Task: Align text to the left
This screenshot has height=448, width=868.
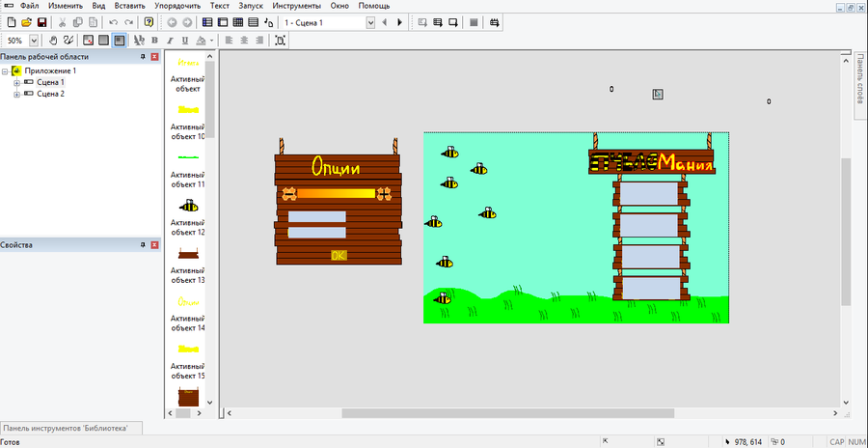Action: pyautogui.click(x=228, y=40)
